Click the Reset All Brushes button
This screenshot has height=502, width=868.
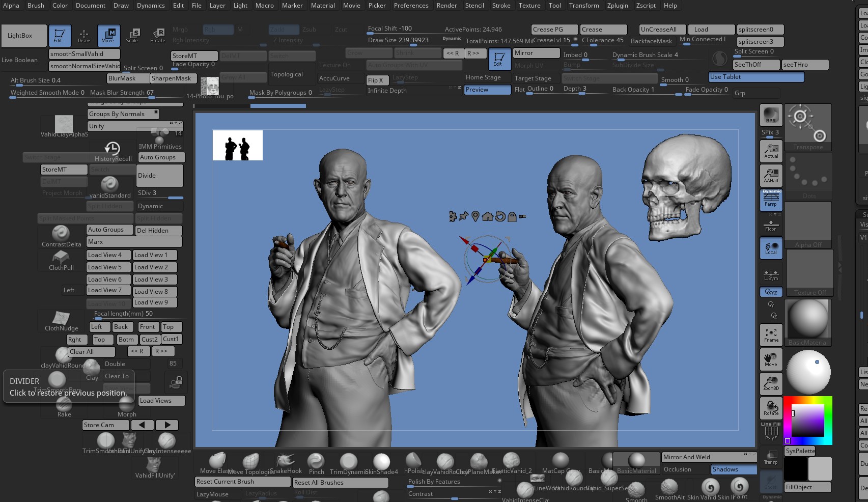point(341,482)
